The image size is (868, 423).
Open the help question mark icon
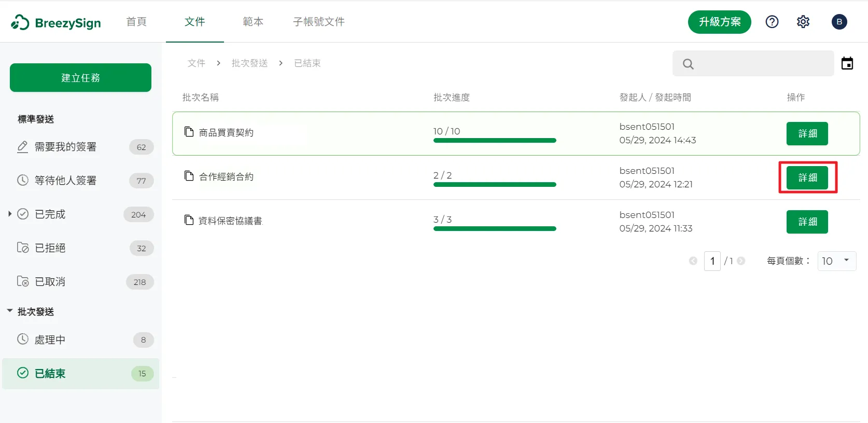click(x=772, y=22)
